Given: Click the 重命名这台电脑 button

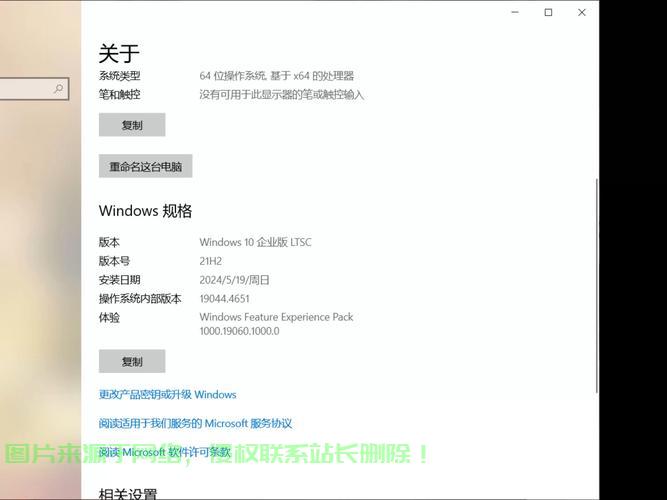Looking at the screenshot, I should point(145,167).
